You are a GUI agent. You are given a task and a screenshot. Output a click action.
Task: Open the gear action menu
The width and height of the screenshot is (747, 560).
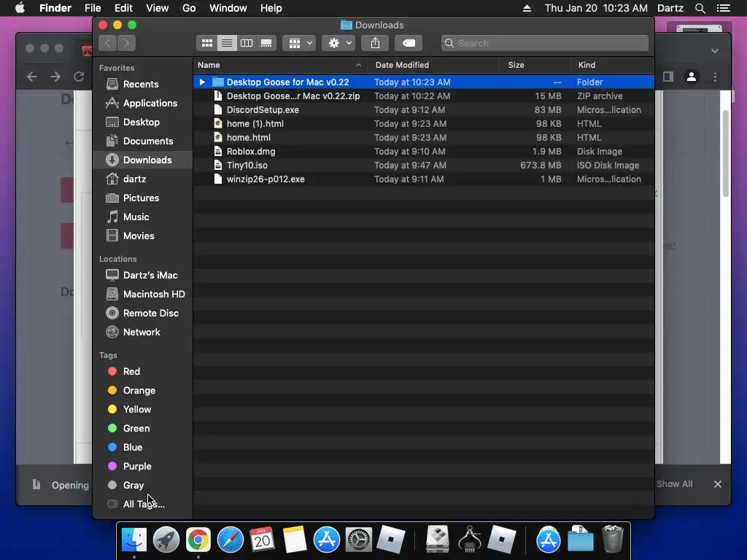(x=338, y=43)
